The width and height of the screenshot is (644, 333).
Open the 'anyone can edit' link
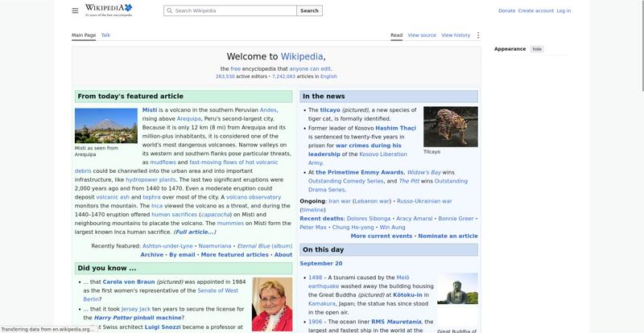click(x=310, y=69)
